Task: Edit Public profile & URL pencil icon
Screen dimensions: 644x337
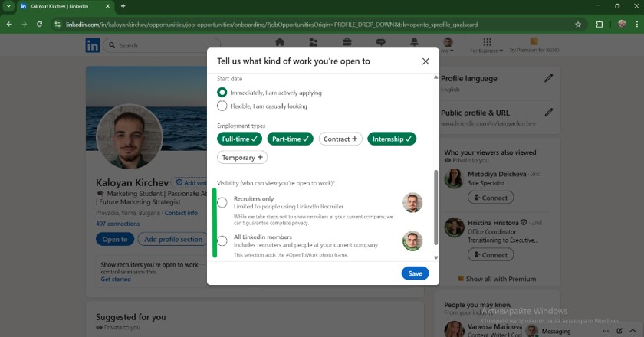Action: (549, 112)
